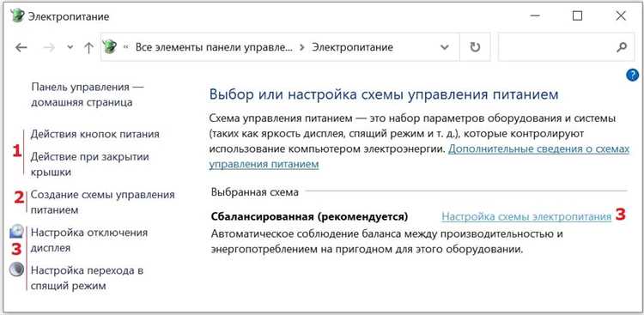Click the power options icon in address bar
The height and width of the screenshot is (315, 644).
point(110,47)
